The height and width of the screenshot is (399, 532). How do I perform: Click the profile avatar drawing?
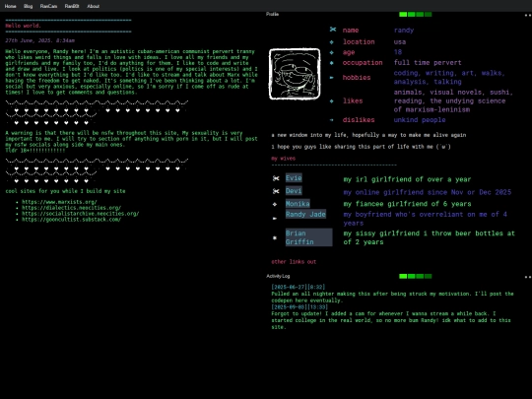coord(295,74)
